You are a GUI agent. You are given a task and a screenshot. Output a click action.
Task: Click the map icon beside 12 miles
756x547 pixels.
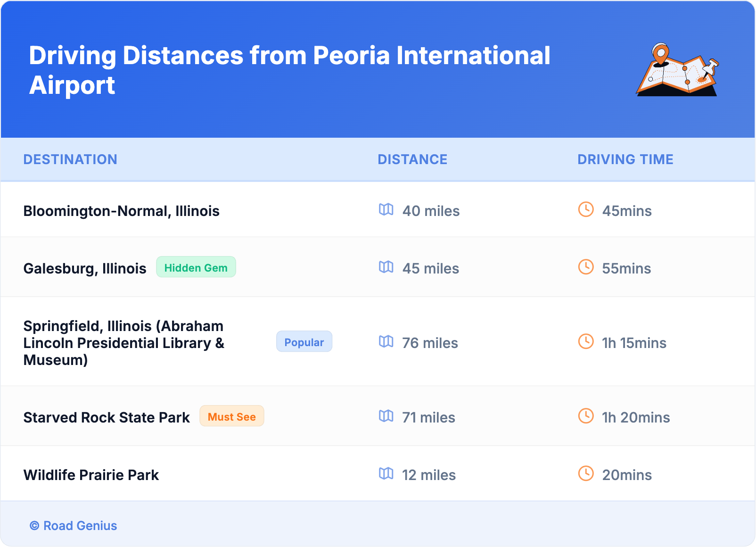click(x=386, y=473)
